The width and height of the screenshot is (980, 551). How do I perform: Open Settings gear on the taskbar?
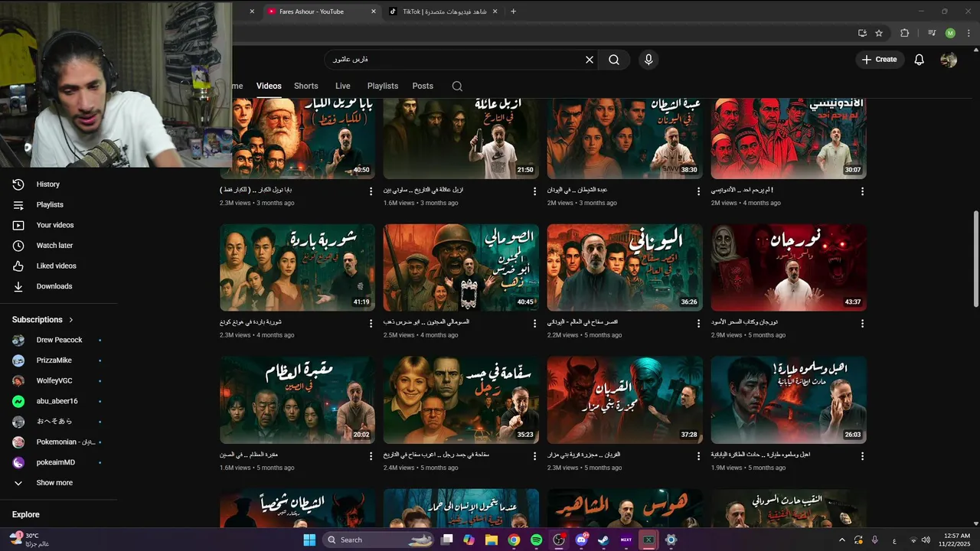[671, 540]
